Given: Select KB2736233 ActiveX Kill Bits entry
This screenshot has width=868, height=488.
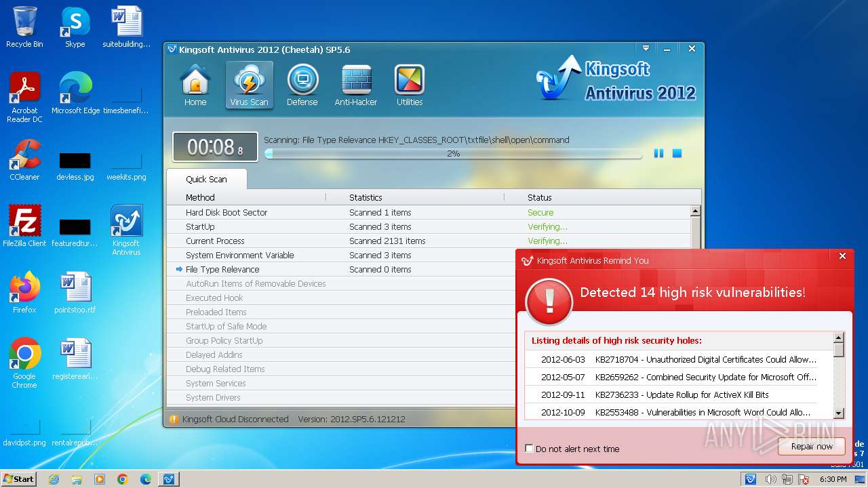Looking at the screenshot, I should point(679,394).
